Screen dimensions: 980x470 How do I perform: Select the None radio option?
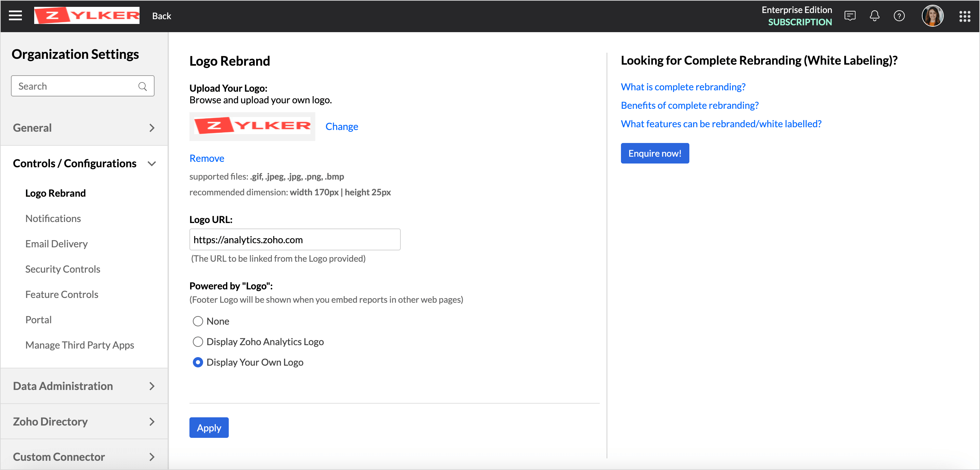click(198, 321)
